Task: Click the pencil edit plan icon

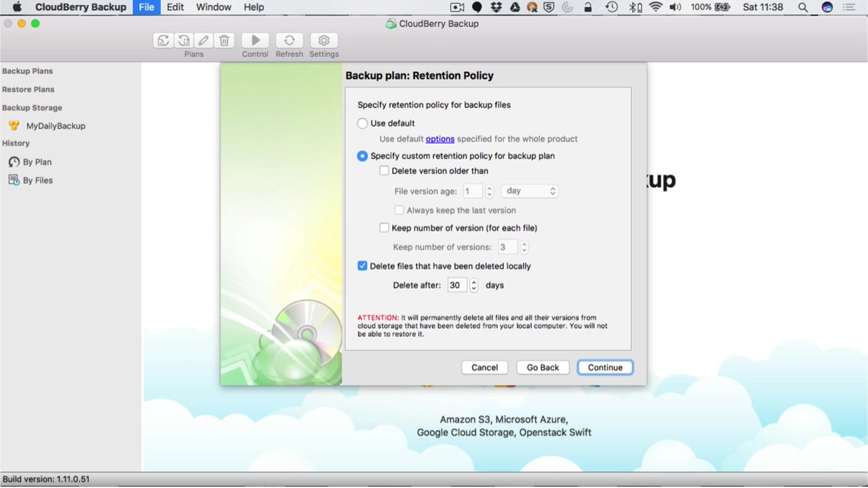Action: click(x=203, y=41)
